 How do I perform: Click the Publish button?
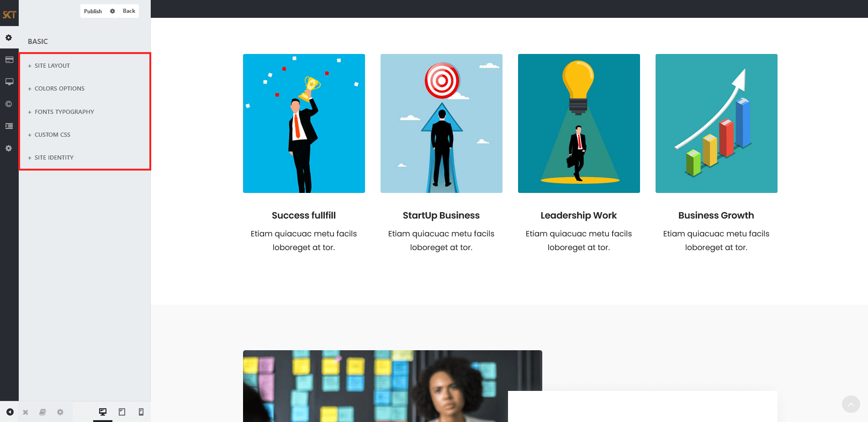93,11
